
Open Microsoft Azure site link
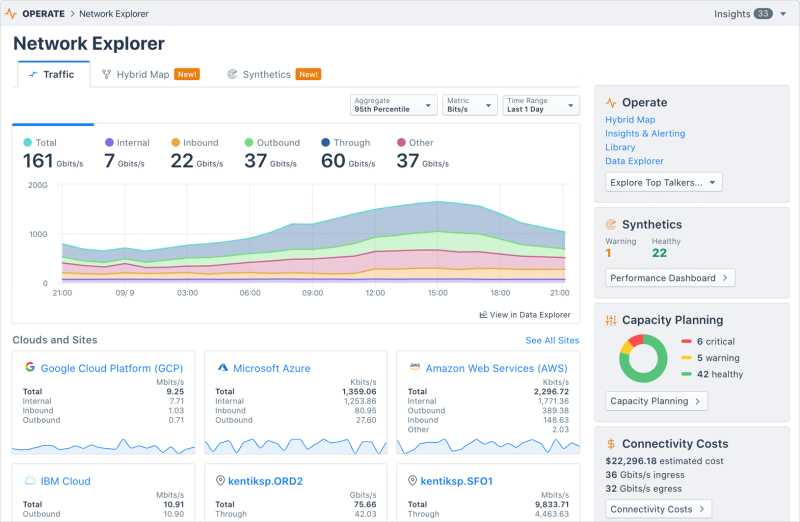271,368
